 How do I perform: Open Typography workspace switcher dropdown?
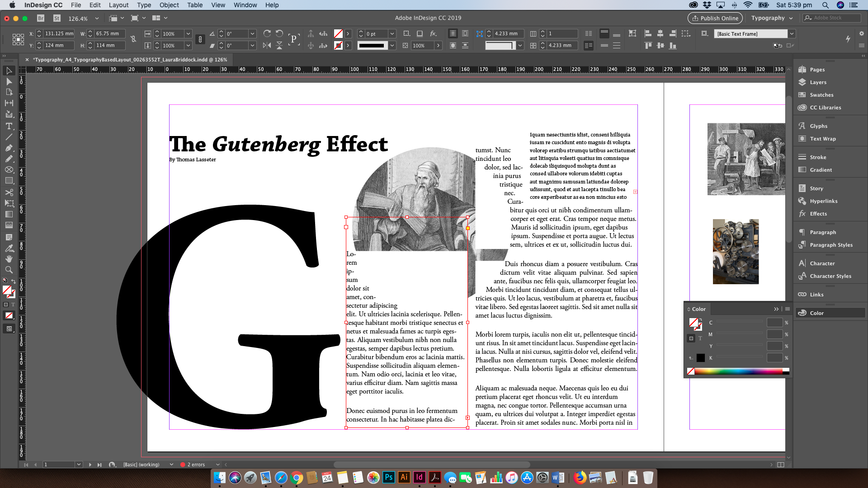[x=772, y=18]
